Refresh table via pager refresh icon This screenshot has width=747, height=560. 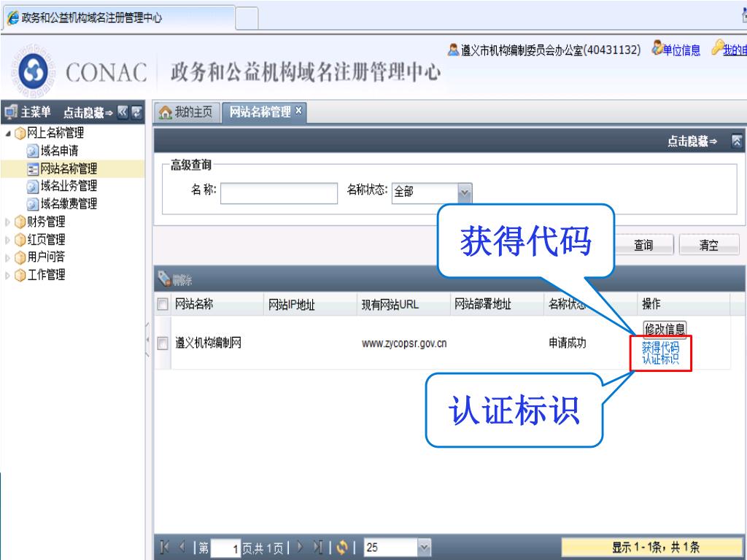coord(342,548)
